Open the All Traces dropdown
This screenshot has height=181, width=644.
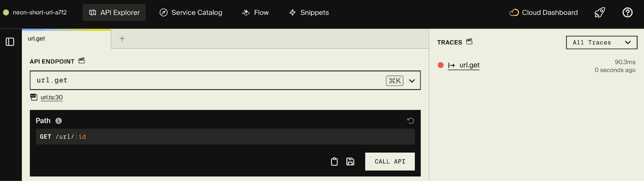point(601,42)
